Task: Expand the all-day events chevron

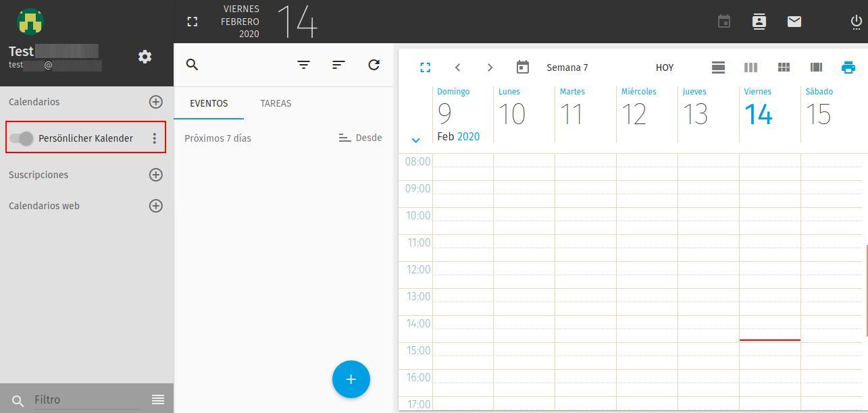Action: 415,140
